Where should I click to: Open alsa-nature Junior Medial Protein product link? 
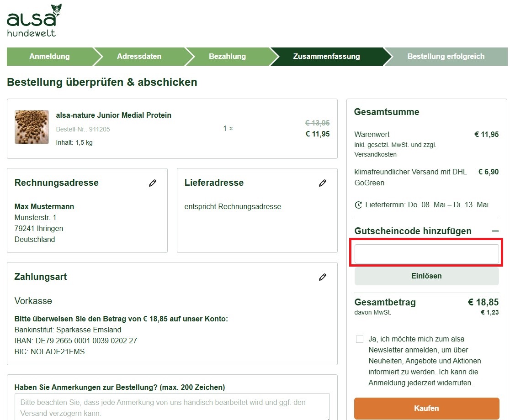pyautogui.click(x=113, y=115)
